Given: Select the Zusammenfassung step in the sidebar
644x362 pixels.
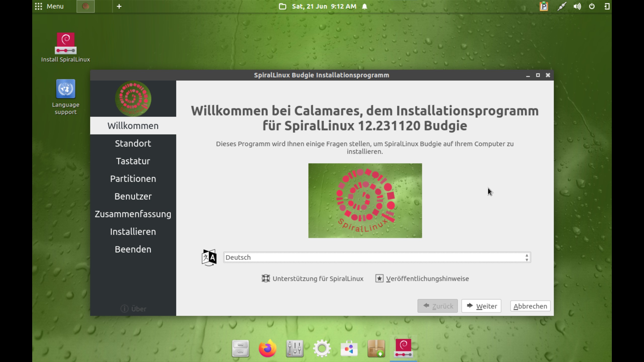Looking at the screenshot, I should pyautogui.click(x=133, y=214).
